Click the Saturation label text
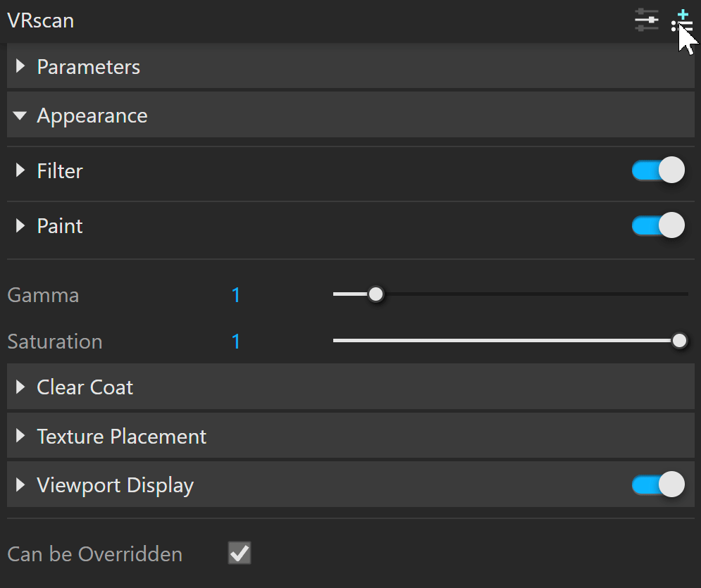The image size is (701, 588). [x=55, y=342]
